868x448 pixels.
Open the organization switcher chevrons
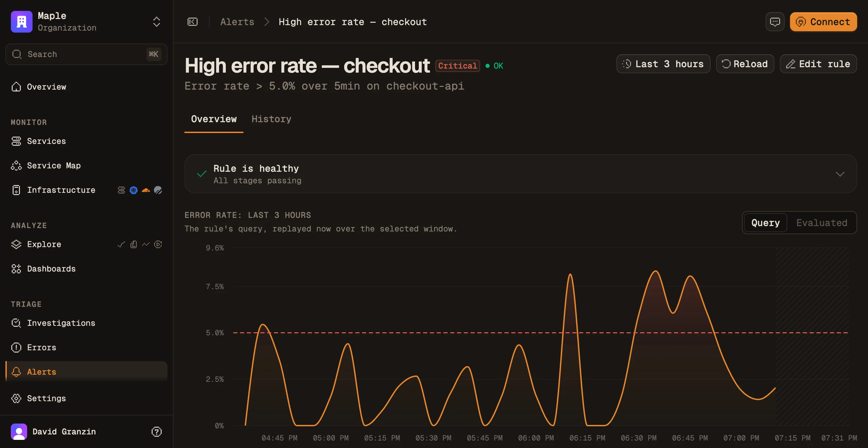[x=156, y=22]
